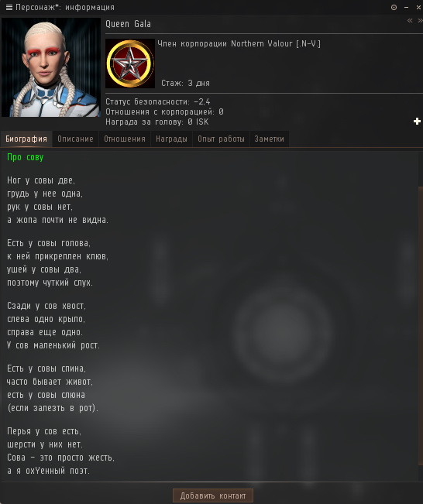423x504 pixels.
Task: Open the window hamburger menu icon
Action: click(x=9, y=7)
